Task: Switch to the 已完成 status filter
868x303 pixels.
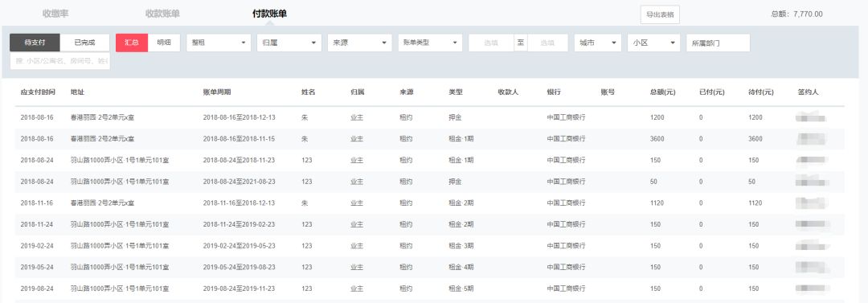Action: 84,43
